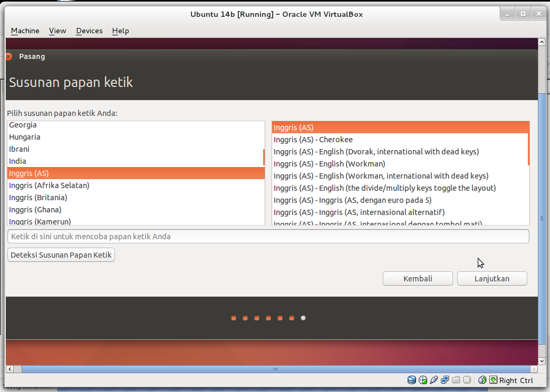
Task: Click the Lanjutkan button
Action: pyautogui.click(x=491, y=278)
